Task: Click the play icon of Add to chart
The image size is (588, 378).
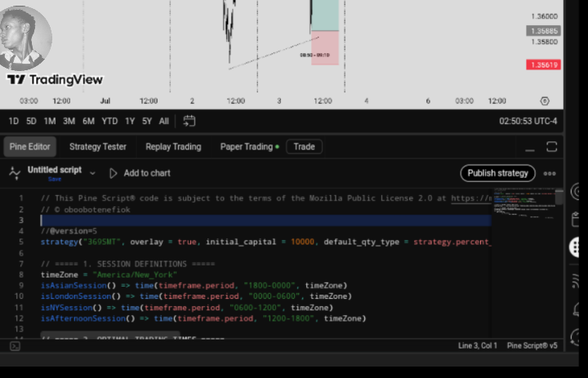Action: tap(113, 173)
